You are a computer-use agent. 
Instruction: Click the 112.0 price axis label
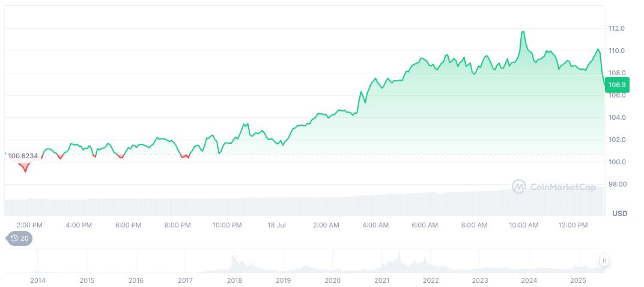click(616, 28)
